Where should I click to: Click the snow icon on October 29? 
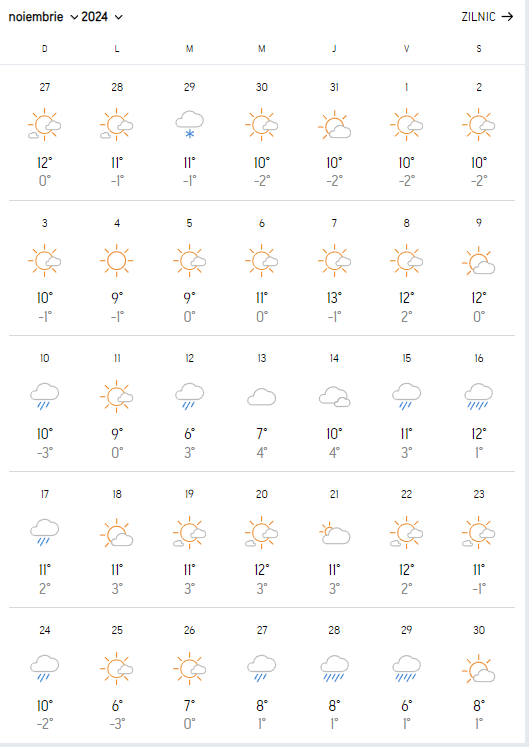click(190, 125)
